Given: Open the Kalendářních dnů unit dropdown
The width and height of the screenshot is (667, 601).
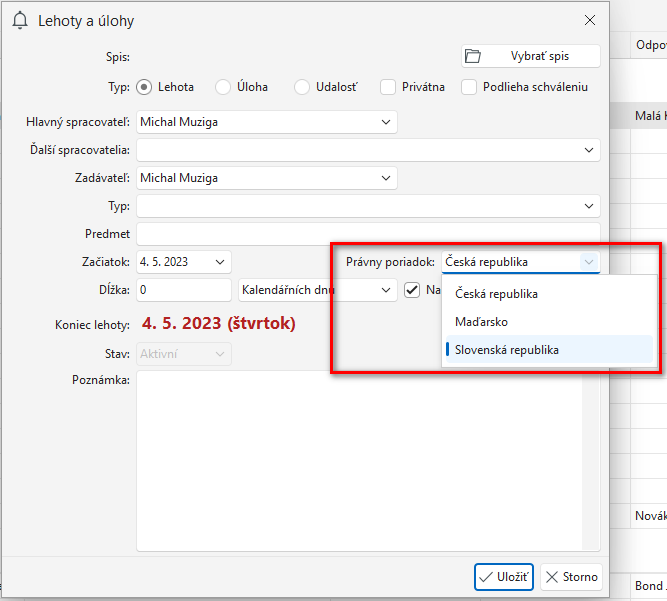Looking at the screenshot, I should pyautogui.click(x=316, y=290).
